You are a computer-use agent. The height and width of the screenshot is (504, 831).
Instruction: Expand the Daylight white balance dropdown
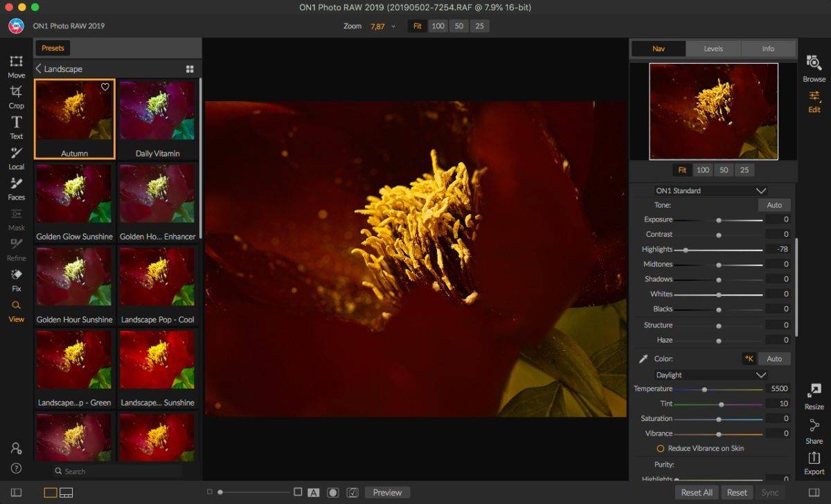[x=711, y=375]
